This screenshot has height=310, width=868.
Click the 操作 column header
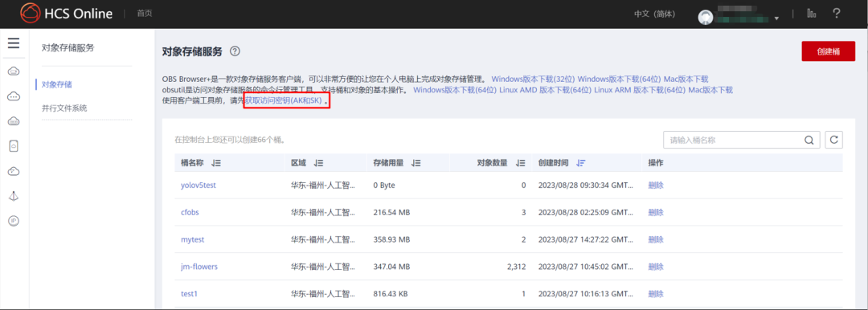point(656,163)
